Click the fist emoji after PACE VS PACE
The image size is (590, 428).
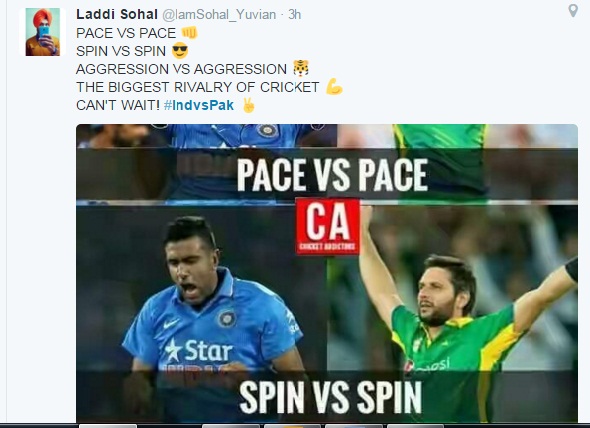click(x=189, y=33)
